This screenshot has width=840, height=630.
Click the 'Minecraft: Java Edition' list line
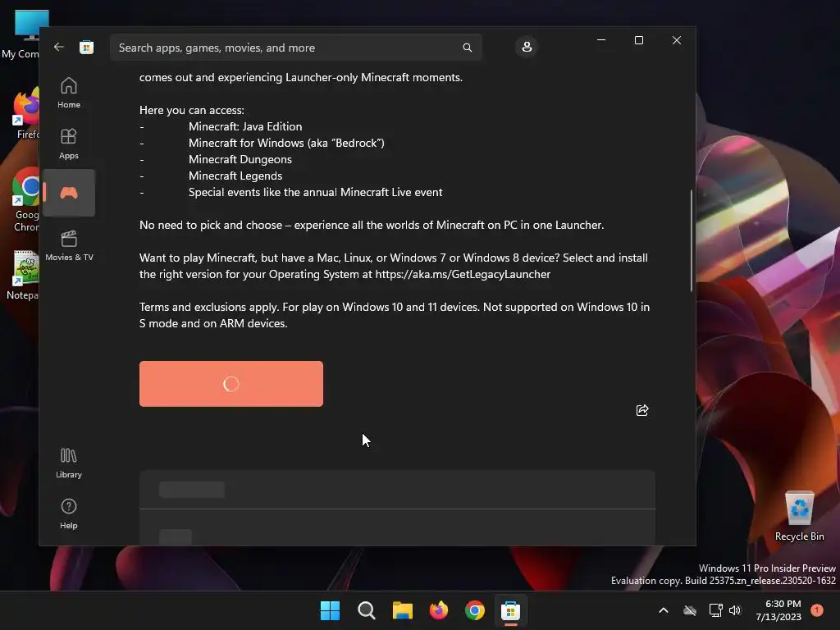244,126
